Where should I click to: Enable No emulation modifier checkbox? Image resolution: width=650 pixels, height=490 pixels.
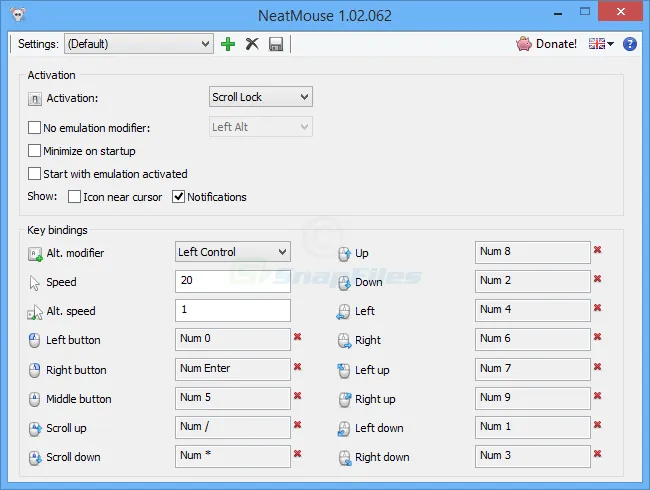tap(34, 127)
